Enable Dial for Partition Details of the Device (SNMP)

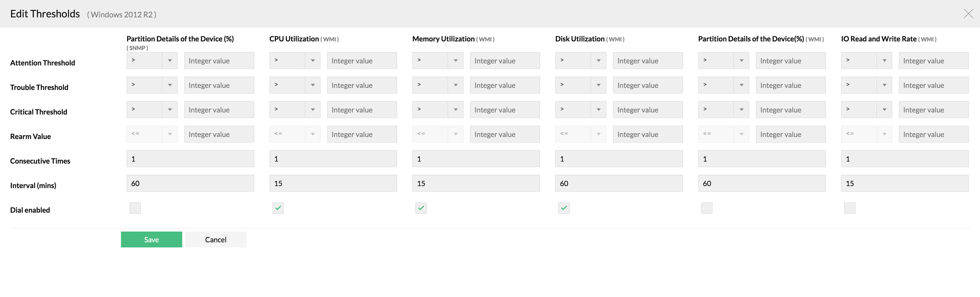pos(135,208)
